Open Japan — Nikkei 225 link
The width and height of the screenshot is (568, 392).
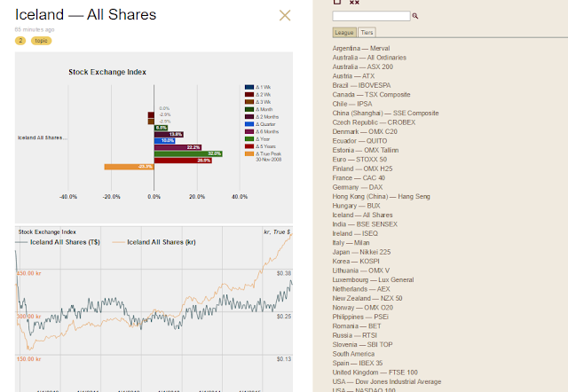361,252
